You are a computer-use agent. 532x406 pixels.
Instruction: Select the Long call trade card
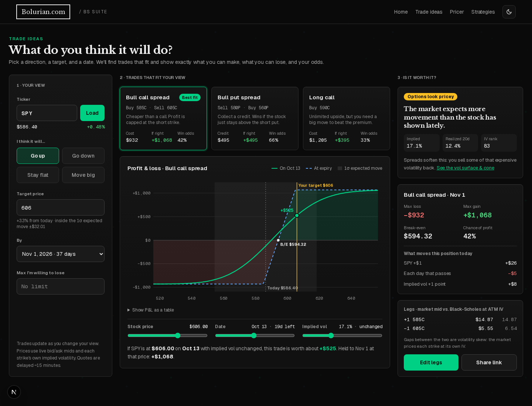click(x=347, y=118)
